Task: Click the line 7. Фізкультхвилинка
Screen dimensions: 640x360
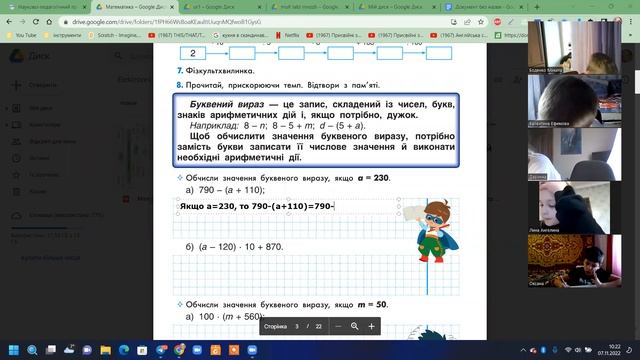Action: (x=215, y=71)
